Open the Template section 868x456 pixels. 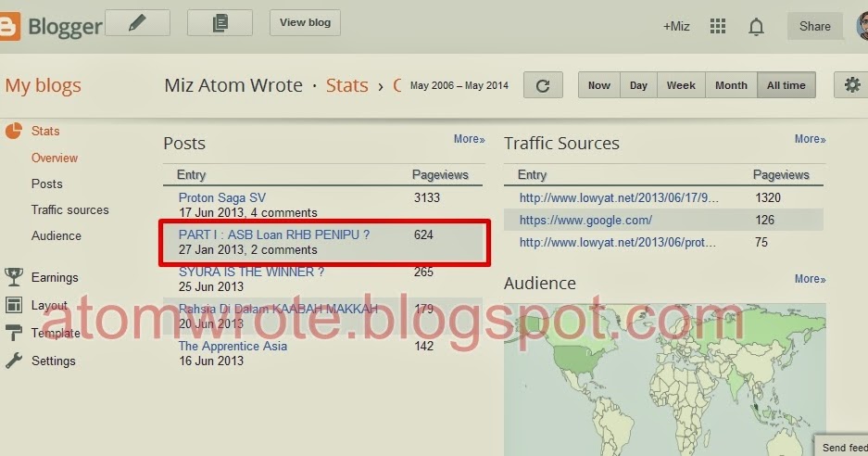(56, 333)
